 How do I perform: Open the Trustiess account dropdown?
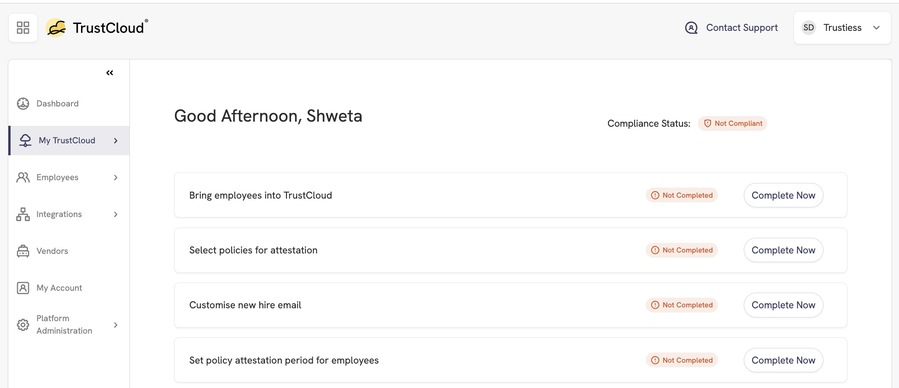[842, 28]
